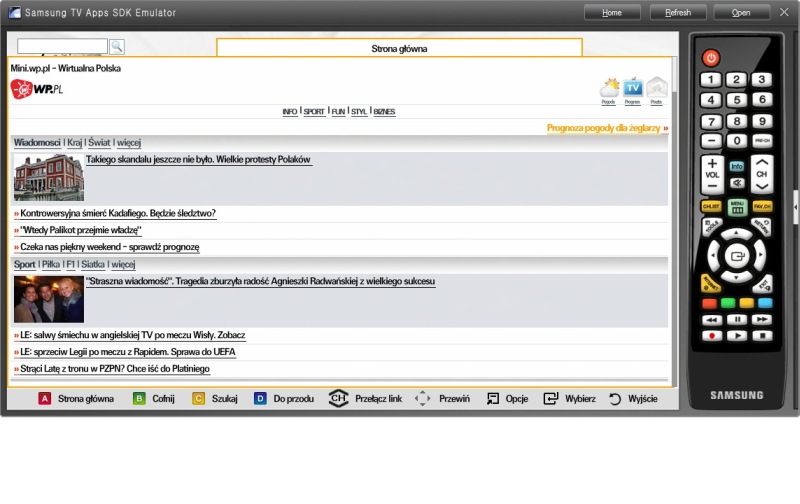Click number 1 on the remote keypad

[x=711, y=80]
